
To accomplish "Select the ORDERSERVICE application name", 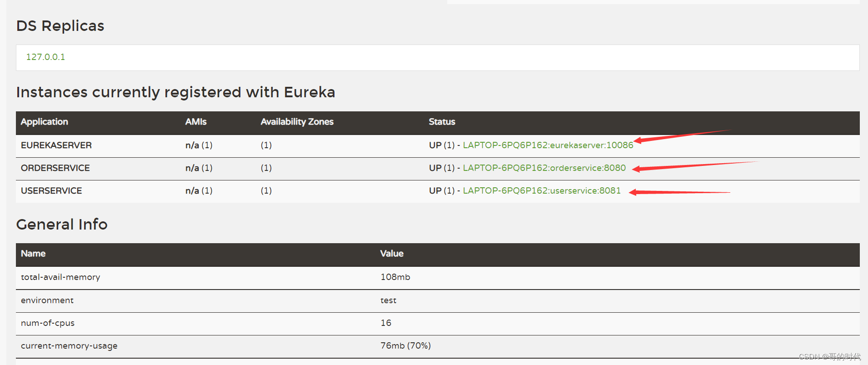I will (x=55, y=168).
